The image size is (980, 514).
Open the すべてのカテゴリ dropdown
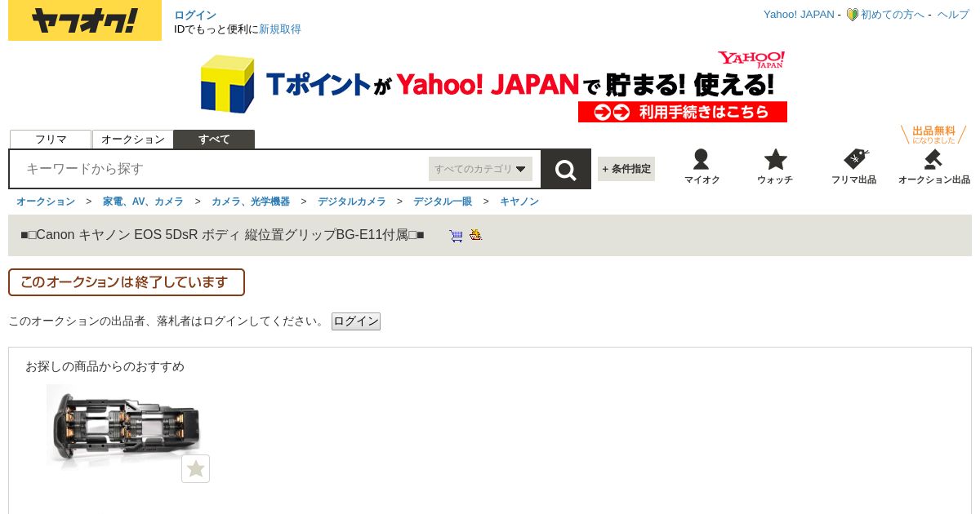coord(480,169)
